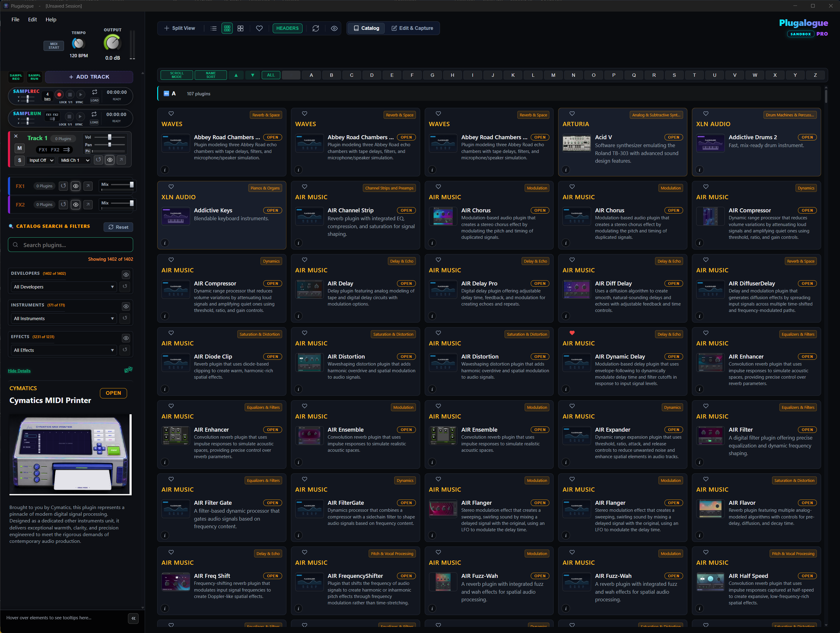Screen dimensions: 840x633
Task: Click info icon on AIR Flavor card
Action: [700, 536]
